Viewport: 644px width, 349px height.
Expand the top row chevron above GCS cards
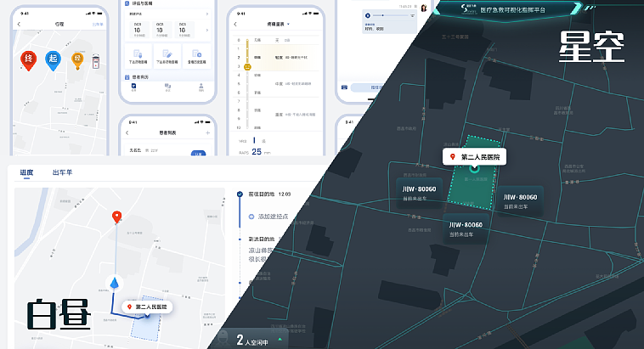point(206,14)
